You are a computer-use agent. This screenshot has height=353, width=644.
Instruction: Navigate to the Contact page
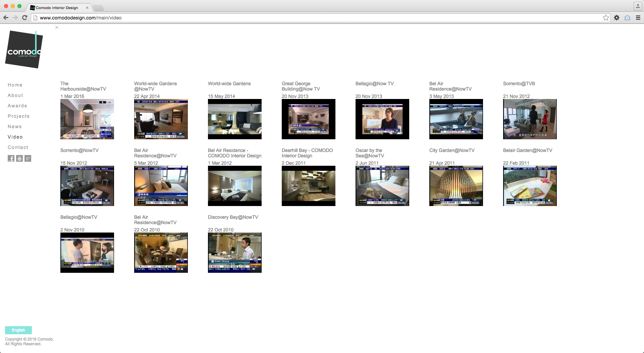(18, 147)
